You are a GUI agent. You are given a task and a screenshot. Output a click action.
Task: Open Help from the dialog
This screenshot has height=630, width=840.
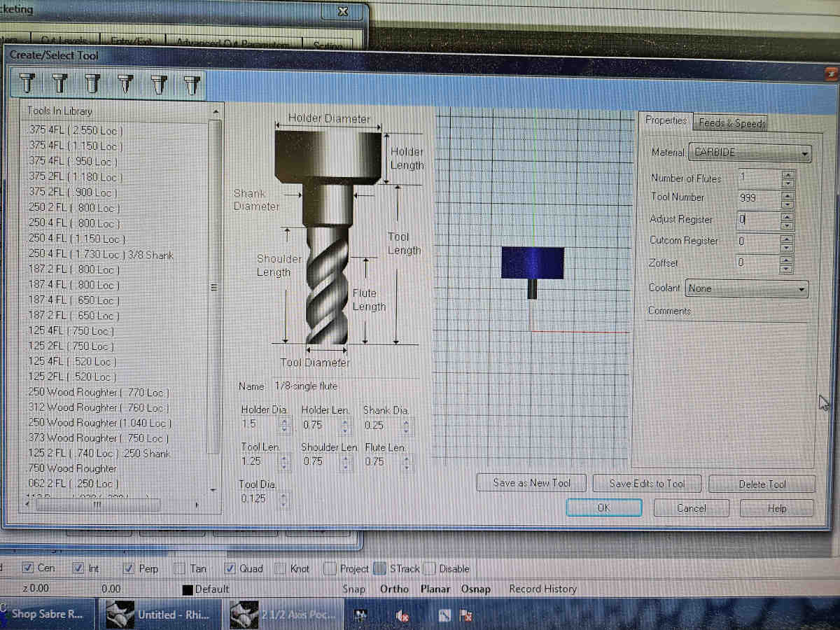[x=777, y=509]
